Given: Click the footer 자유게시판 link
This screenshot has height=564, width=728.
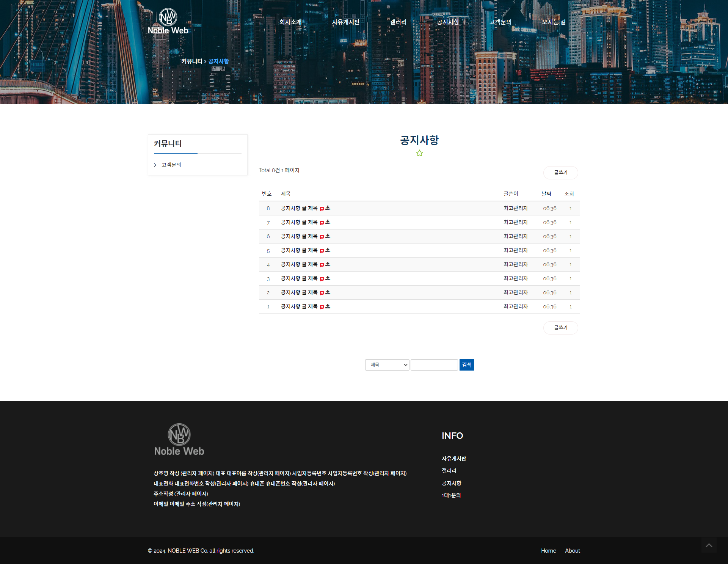Looking at the screenshot, I should click(x=454, y=459).
